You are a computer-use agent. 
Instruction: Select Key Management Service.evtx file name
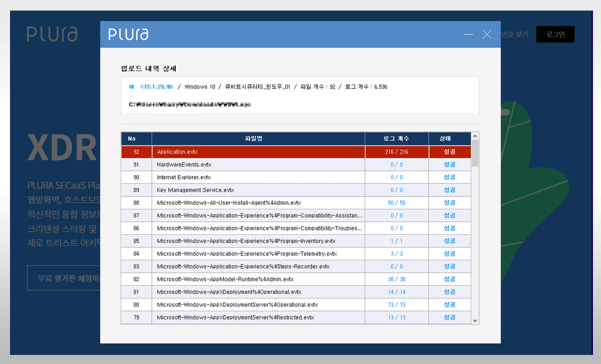[195, 190]
